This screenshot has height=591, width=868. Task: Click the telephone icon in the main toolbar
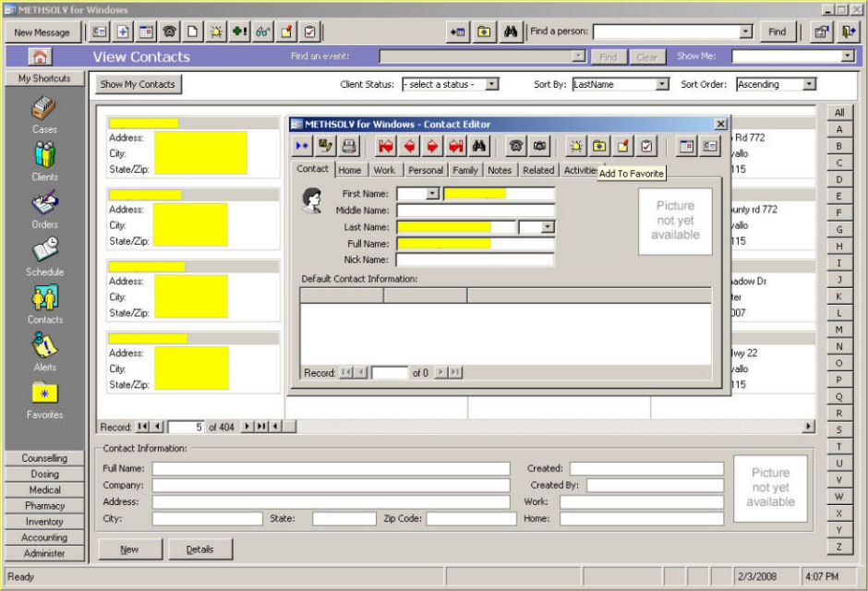tap(169, 31)
